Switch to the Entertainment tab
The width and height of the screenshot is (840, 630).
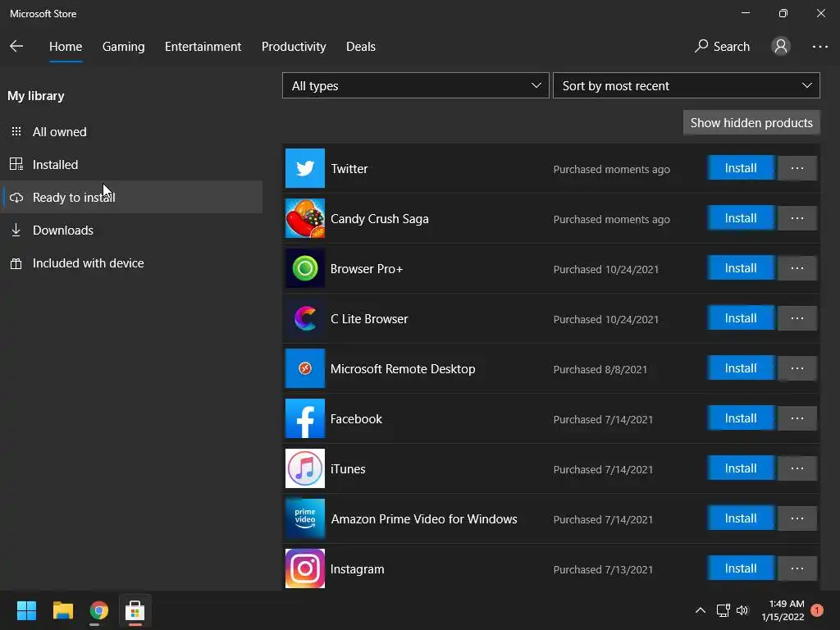tap(203, 47)
